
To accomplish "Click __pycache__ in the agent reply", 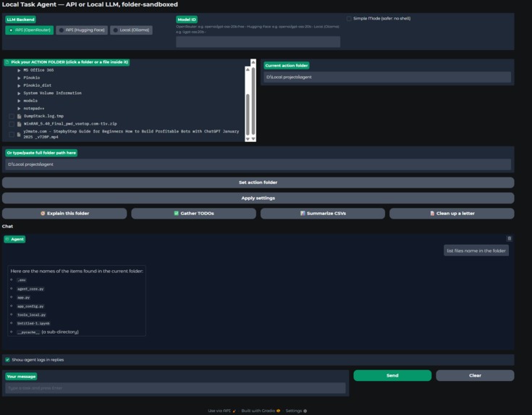I will pos(28,332).
